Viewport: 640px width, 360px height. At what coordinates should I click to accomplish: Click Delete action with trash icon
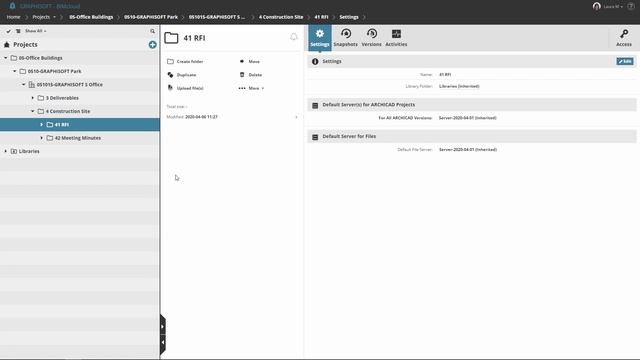pyautogui.click(x=250, y=75)
